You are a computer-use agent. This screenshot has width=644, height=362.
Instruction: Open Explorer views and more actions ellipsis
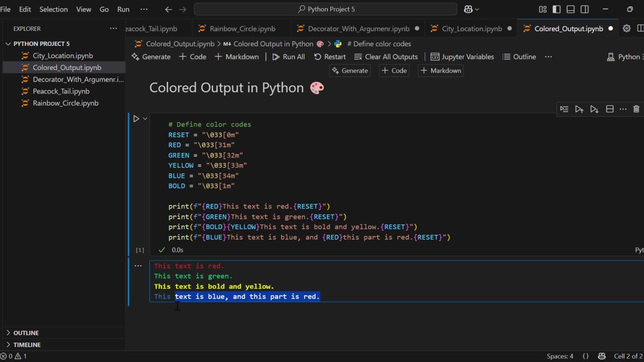(114, 29)
